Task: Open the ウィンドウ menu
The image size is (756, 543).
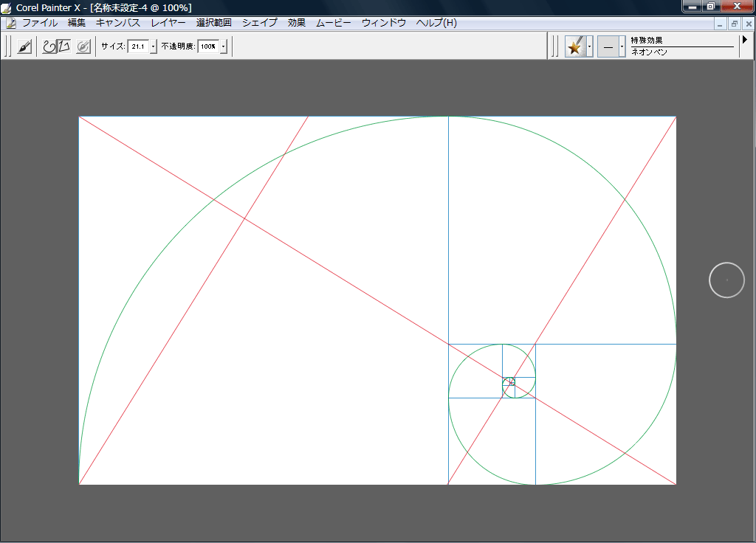Action: (x=384, y=23)
